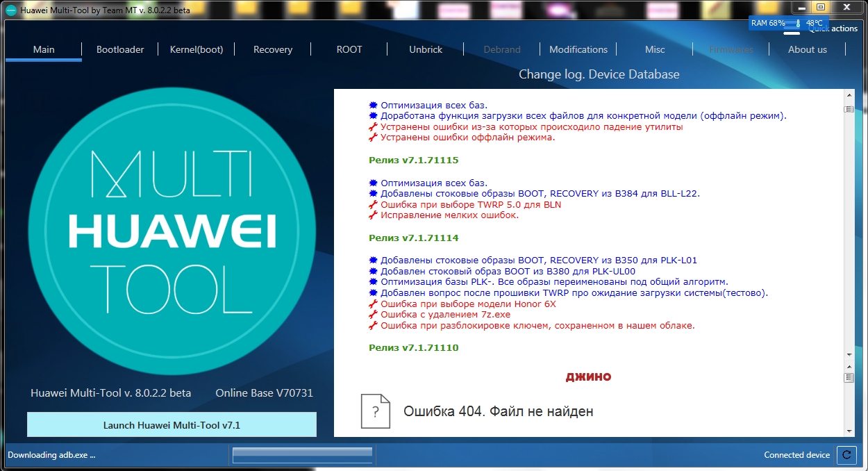Click line 'Устранены ошибки оффлайн режима.'
Image resolution: width=868 pixels, height=471 pixels.
(x=462, y=137)
